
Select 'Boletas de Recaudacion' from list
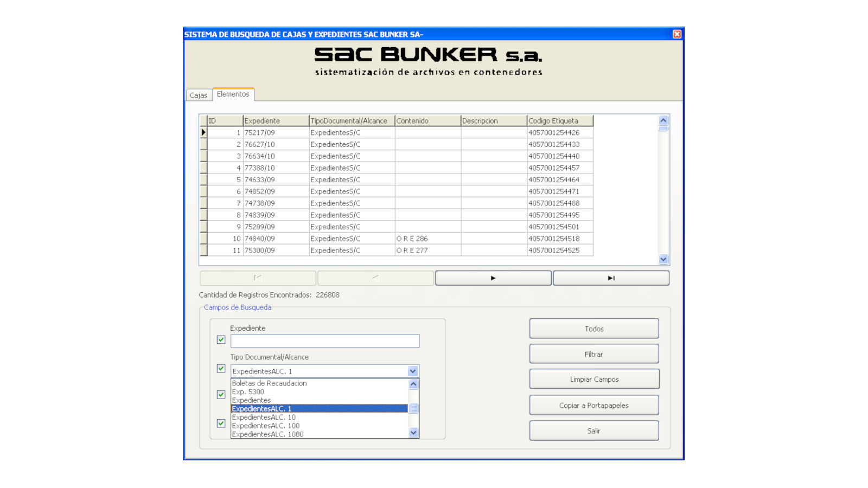pos(269,383)
